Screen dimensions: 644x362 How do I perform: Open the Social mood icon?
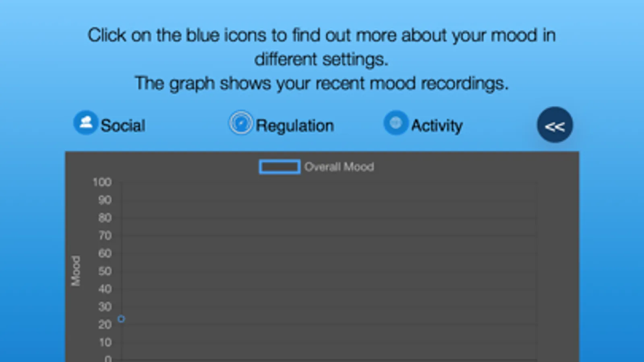click(85, 122)
